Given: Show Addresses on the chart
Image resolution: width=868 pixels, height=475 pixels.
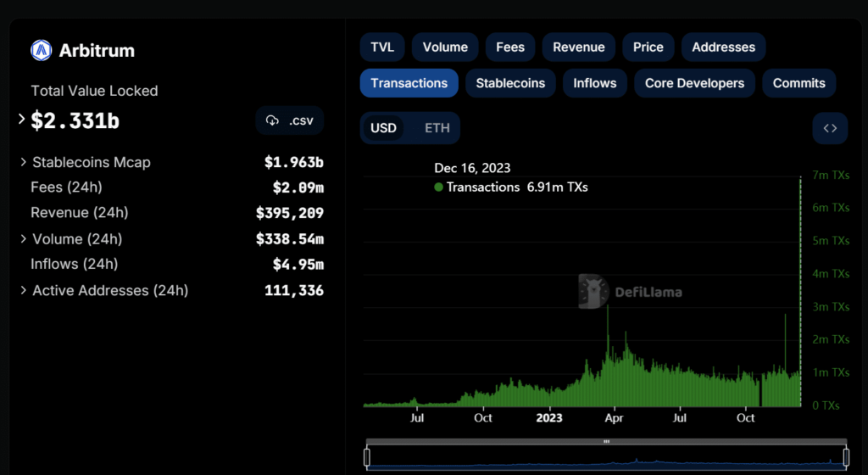Looking at the screenshot, I should (723, 47).
